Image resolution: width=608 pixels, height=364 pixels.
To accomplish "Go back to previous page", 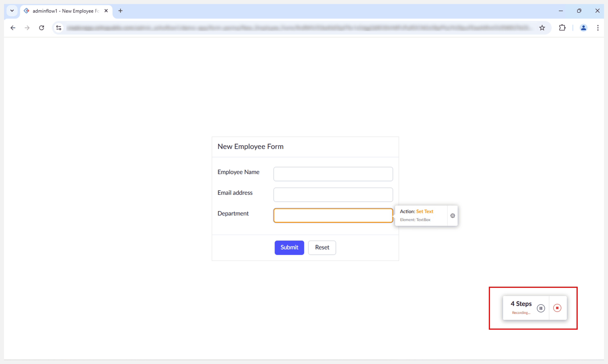I will click(13, 28).
